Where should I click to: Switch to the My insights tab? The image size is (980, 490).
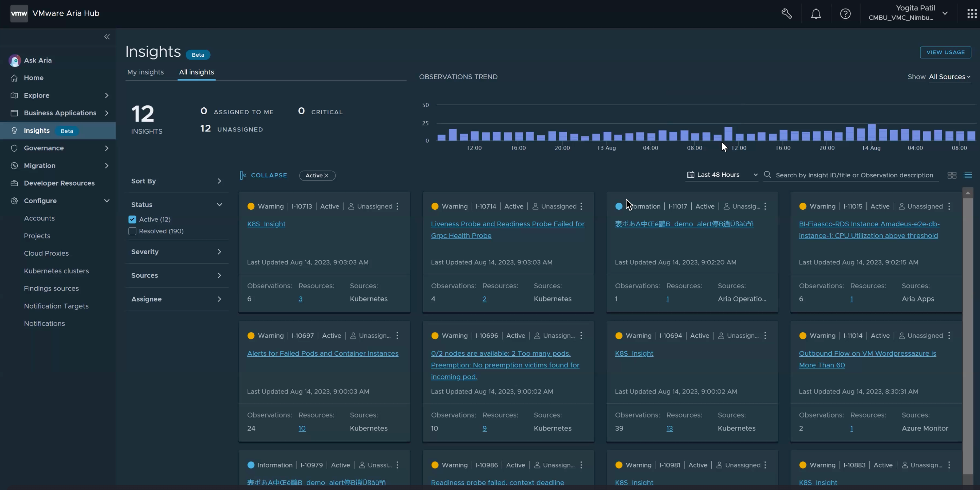coord(145,72)
